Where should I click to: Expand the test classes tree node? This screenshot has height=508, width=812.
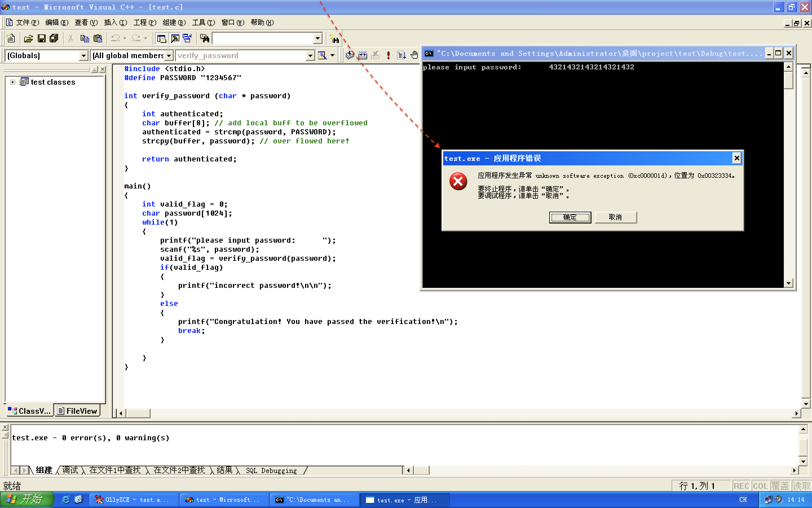[x=13, y=82]
